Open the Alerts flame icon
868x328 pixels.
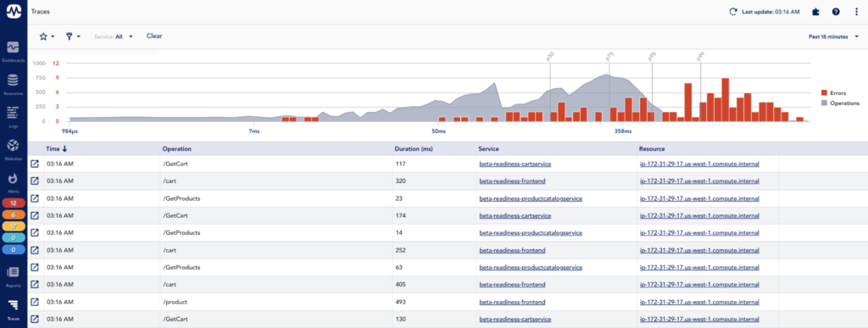coord(13,178)
